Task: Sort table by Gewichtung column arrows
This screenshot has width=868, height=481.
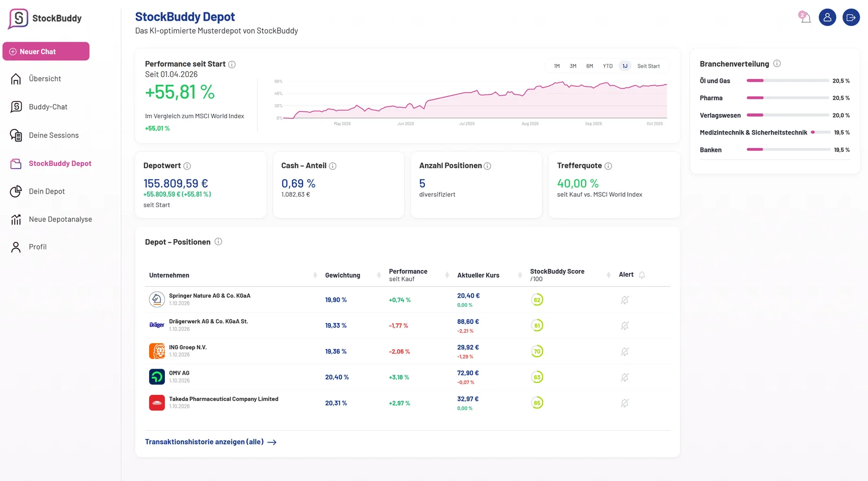Action: pos(379,275)
